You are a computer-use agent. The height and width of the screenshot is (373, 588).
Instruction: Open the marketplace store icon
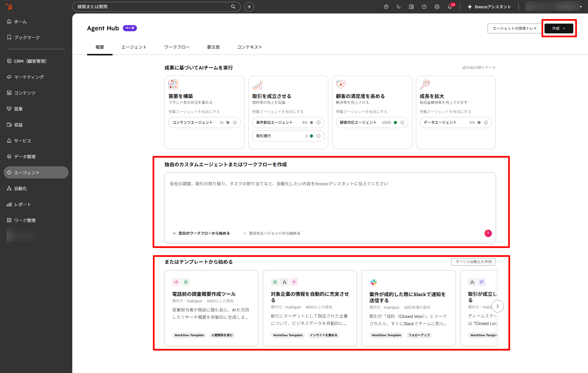[x=411, y=7]
